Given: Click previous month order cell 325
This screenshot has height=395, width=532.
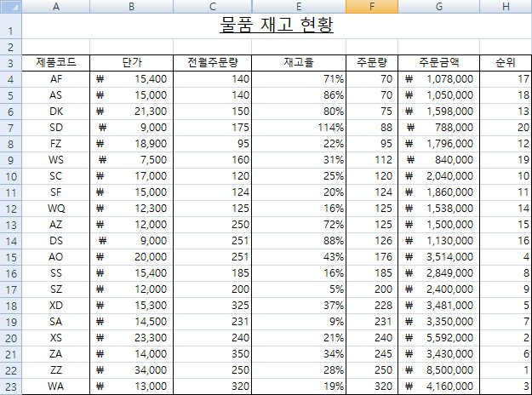Looking at the screenshot, I should (x=213, y=306).
